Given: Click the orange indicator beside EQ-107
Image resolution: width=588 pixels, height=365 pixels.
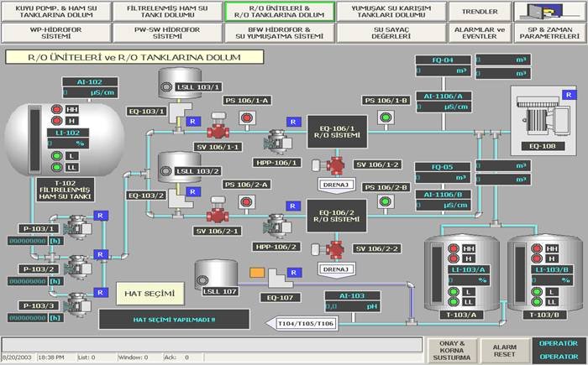Looking at the screenshot, I should click(x=257, y=273).
